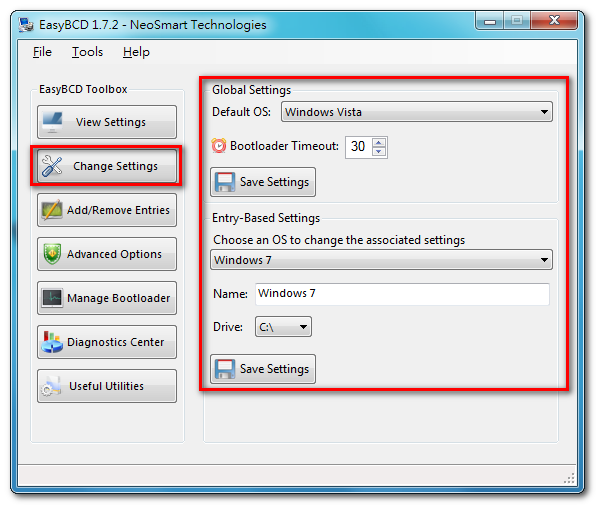
Task: Click the chart icon on Diagnostics Center
Action: pos(52,342)
